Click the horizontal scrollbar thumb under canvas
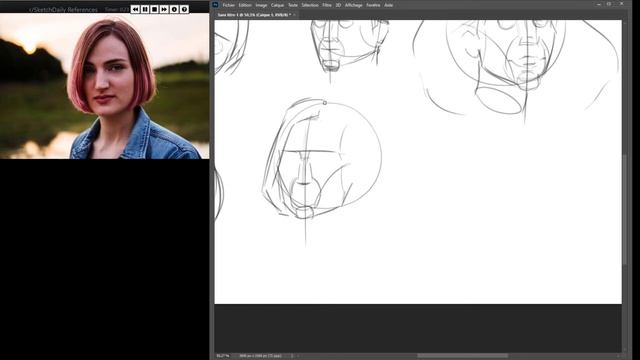This screenshot has height=360, width=640. click(462, 356)
